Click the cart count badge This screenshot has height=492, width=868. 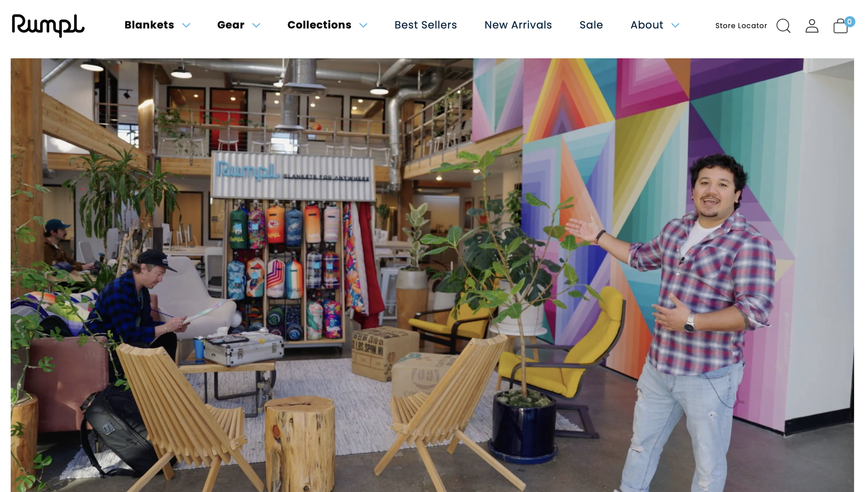(x=849, y=22)
